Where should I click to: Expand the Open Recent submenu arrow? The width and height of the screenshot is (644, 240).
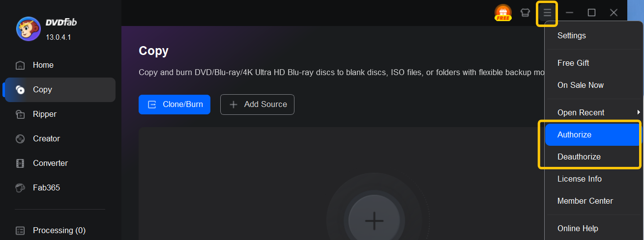(x=639, y=112)
